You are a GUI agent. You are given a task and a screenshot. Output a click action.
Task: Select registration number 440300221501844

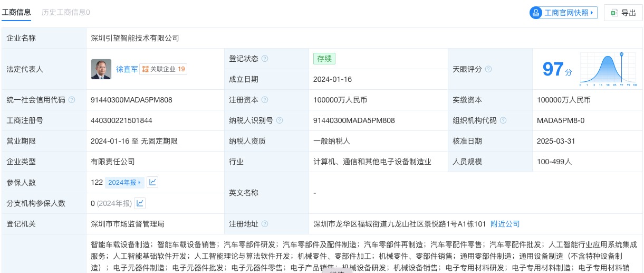click(121, 120)
